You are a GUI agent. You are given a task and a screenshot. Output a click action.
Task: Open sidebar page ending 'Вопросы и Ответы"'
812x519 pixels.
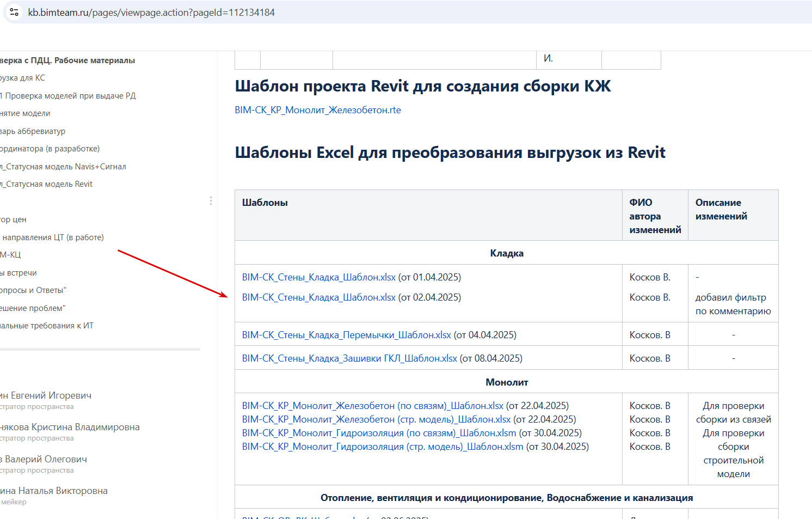coord(33,290)
